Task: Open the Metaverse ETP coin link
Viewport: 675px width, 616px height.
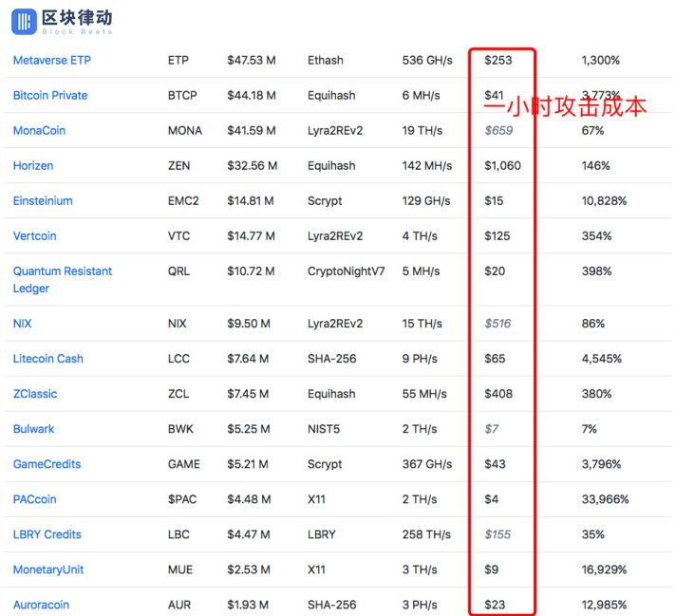Action: coord(52,60)
